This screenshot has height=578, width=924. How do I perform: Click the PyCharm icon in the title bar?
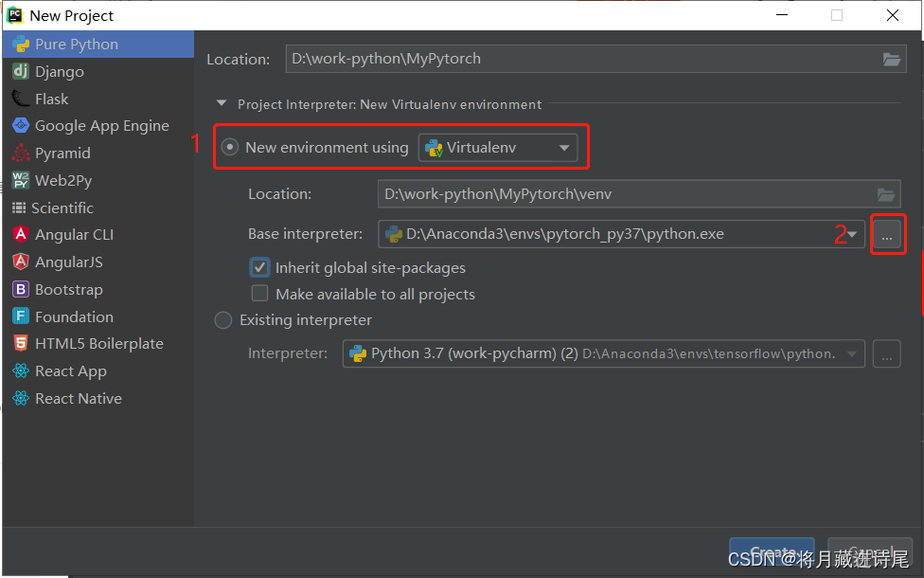click(x=14, y=15)
